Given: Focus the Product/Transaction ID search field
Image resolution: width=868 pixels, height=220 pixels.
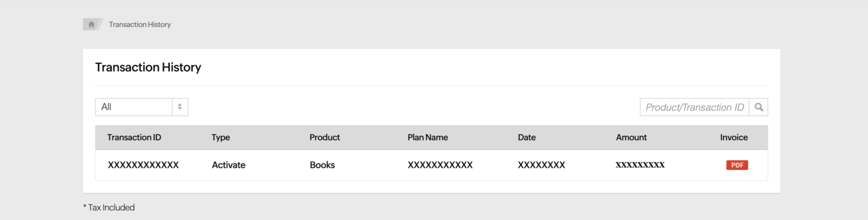Looking at the screenshot, I should (694, 107).
